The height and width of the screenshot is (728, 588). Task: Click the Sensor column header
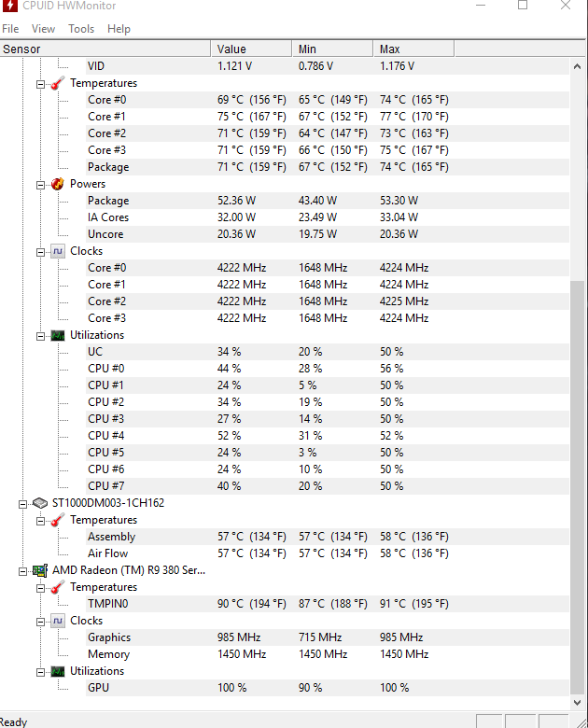[x=105, y=49]
